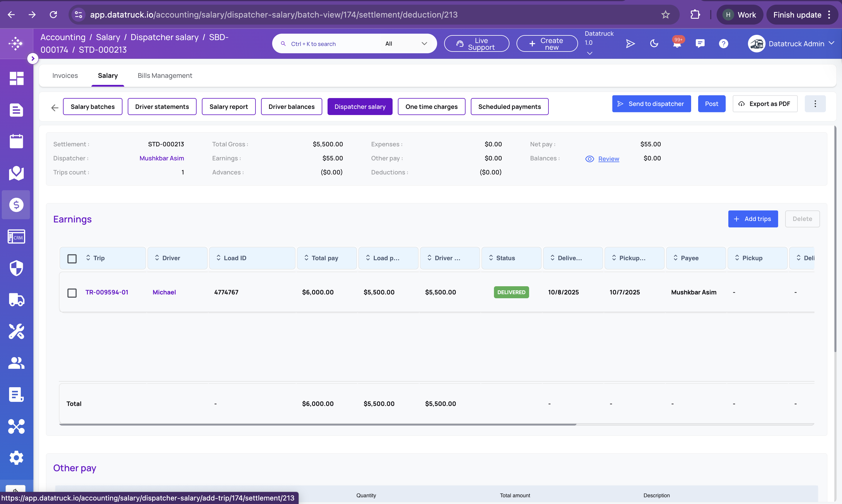Open the truck fleet sidebar icon
This screenshot has width=842, height=504.
16,300
